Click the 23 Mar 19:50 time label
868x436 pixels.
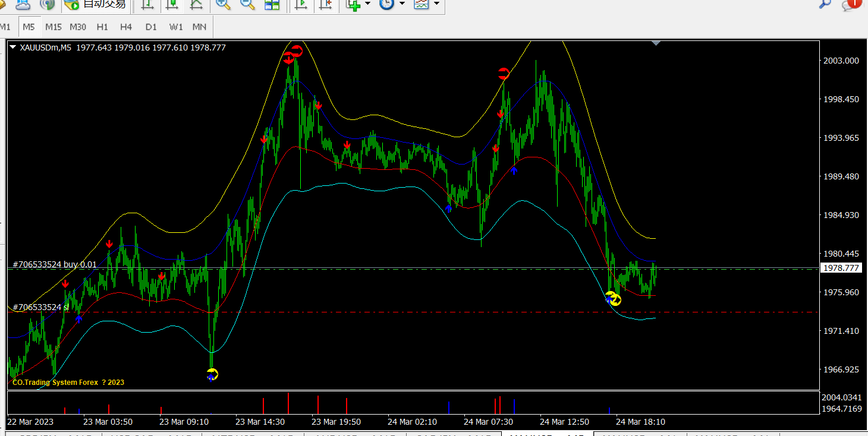pyautogui.click(x=336, y=422)
